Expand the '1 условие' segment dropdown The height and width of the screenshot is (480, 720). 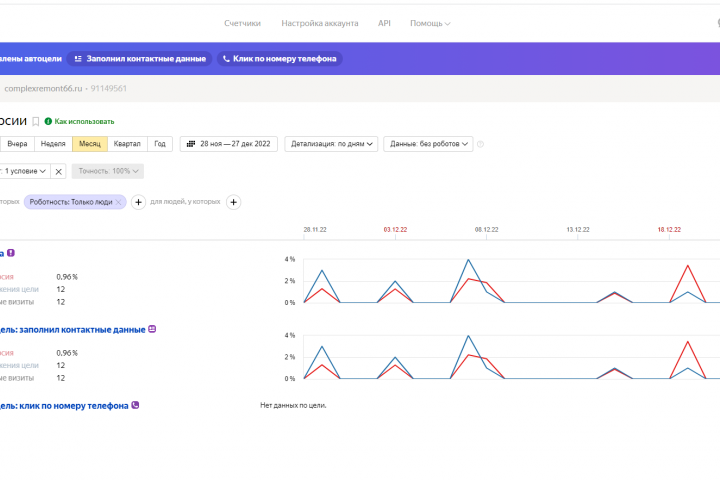(x=24, y=171)
